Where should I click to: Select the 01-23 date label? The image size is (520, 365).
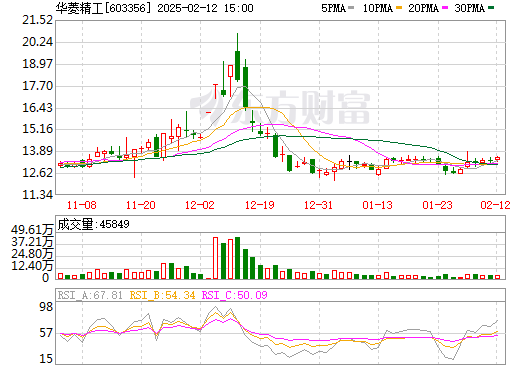pyautogui.click(x=437, y=205)
